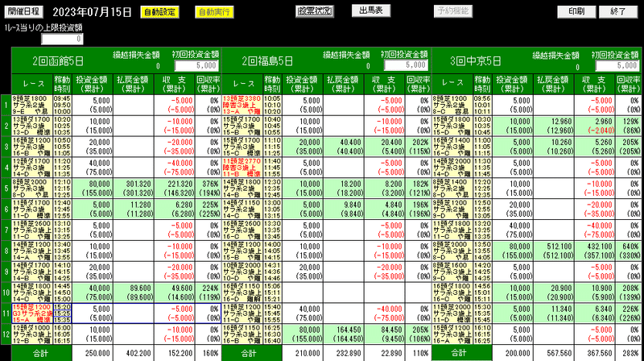Click 中京 payout 12,960 cell
Viewport: 644px width, 361px height.
tap(554, 126)
